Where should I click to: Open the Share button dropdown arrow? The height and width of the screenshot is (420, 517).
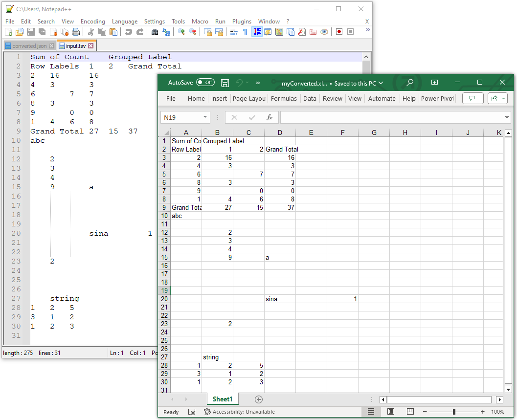click(503, 98)
